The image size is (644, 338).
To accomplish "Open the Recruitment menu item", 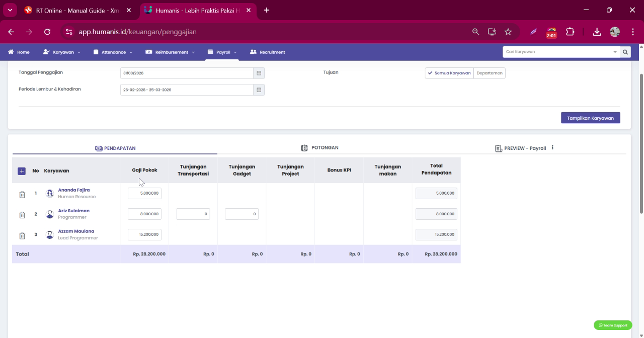I will (x=268, y=52).
